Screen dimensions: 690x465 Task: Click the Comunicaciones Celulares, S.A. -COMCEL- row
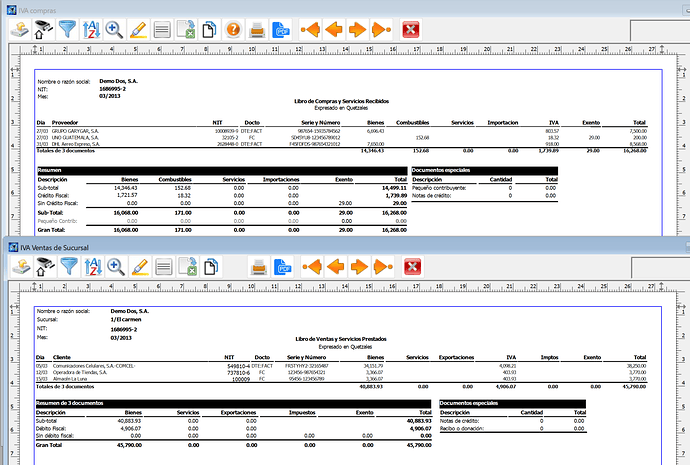point(341,366)
